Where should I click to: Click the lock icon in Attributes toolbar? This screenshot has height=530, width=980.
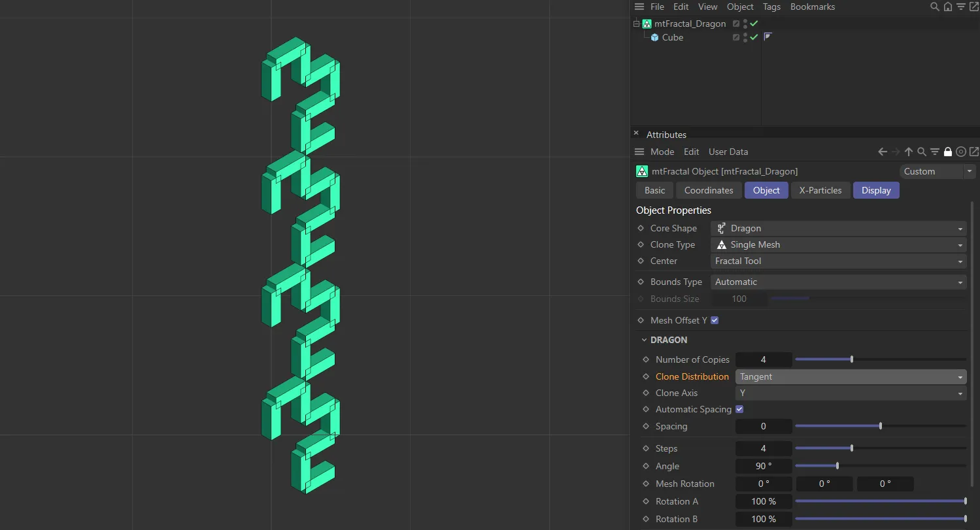(x=947, y=151)
